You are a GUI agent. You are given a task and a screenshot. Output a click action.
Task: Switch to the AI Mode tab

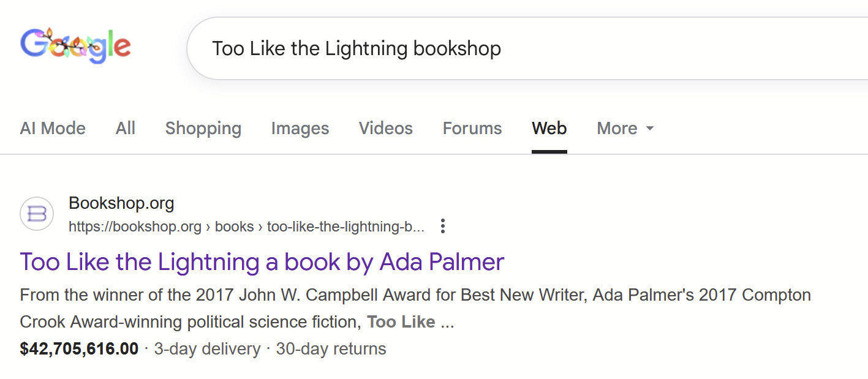53,129
